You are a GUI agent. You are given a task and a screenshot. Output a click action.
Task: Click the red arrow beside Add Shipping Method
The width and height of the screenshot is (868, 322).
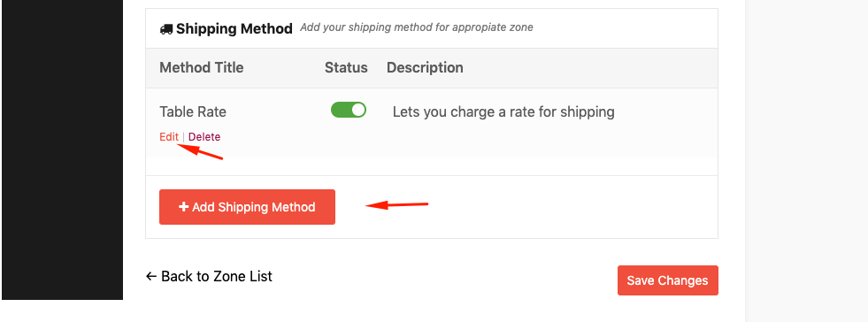coord(397,205)
